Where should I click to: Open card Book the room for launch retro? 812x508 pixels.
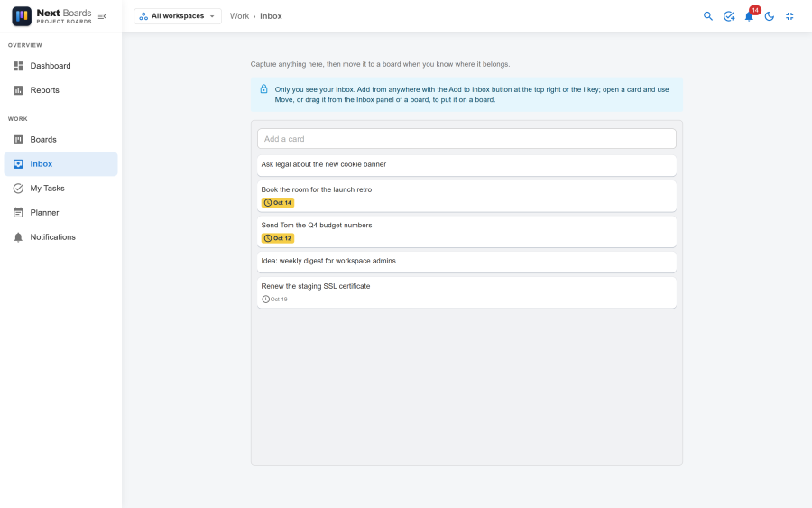(466, 196)
